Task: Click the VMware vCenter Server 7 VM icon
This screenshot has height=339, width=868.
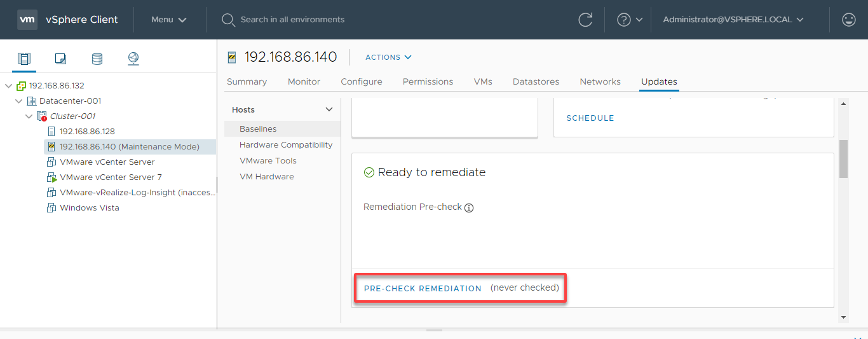Action: click(x=52, y=177)
